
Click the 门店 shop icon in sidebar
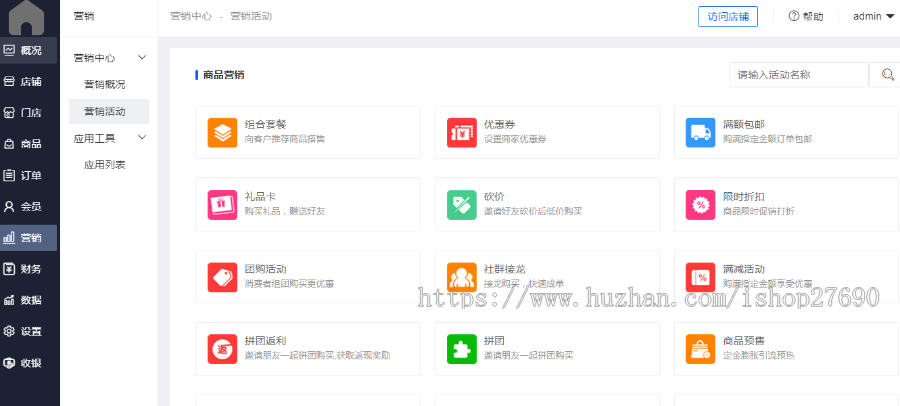[9, 113]
